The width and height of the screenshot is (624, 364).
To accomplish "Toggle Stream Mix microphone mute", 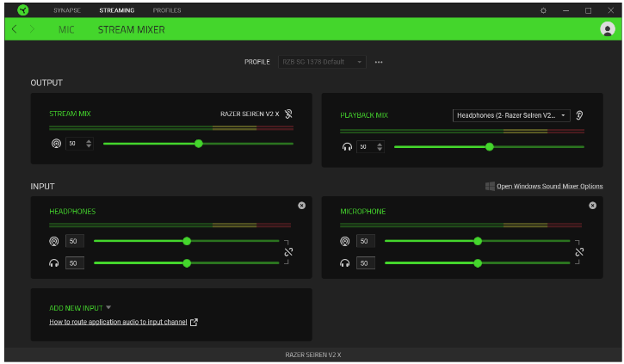I will (289, 114).
